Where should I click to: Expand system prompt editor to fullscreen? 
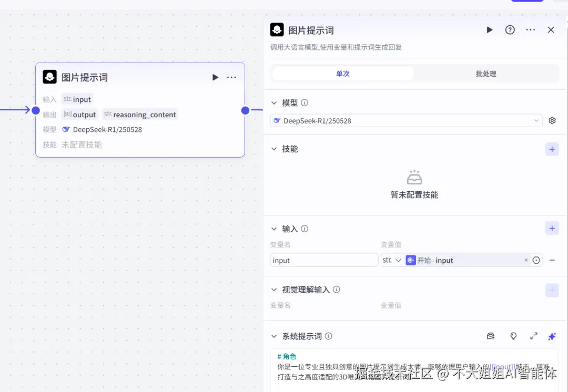click(x=533, y=336)
